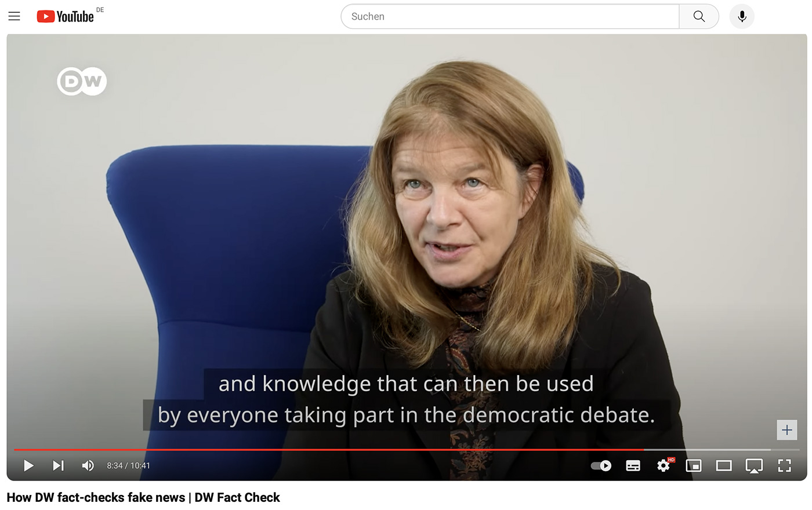Play the paused video
Viewport: 812px width, 510px height.
[28, 465]
